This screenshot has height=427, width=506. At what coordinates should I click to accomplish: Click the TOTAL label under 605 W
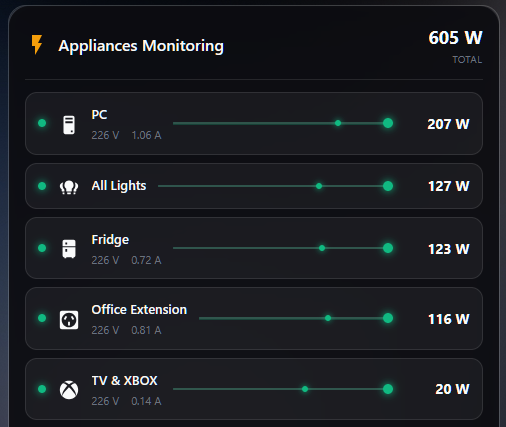467,60
